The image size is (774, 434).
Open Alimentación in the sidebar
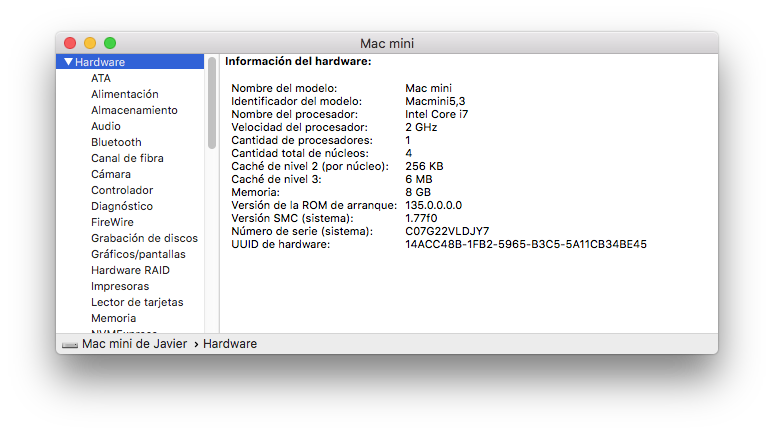[x=124, y=94]
